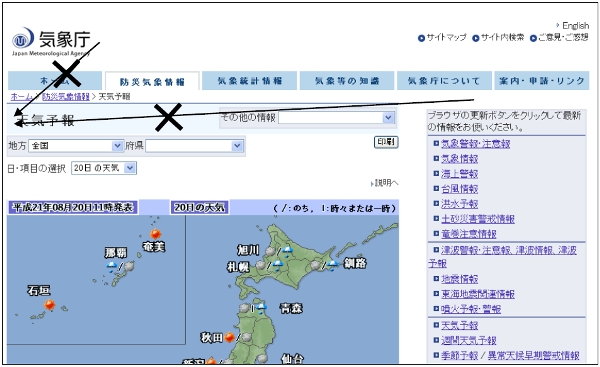Click the sun icon above 奄美
The width and height of the screenshot is (600, 367).
pos(155,234)
